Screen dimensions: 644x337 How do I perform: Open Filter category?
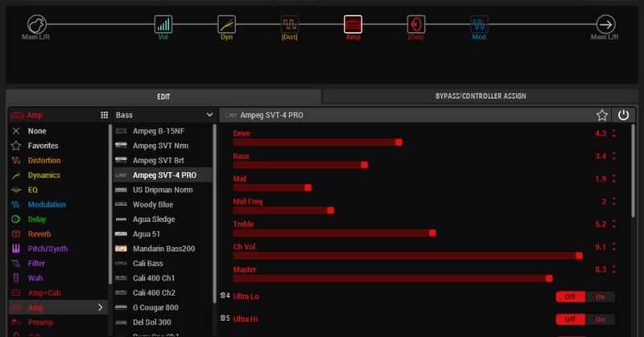tap(57, 264)
